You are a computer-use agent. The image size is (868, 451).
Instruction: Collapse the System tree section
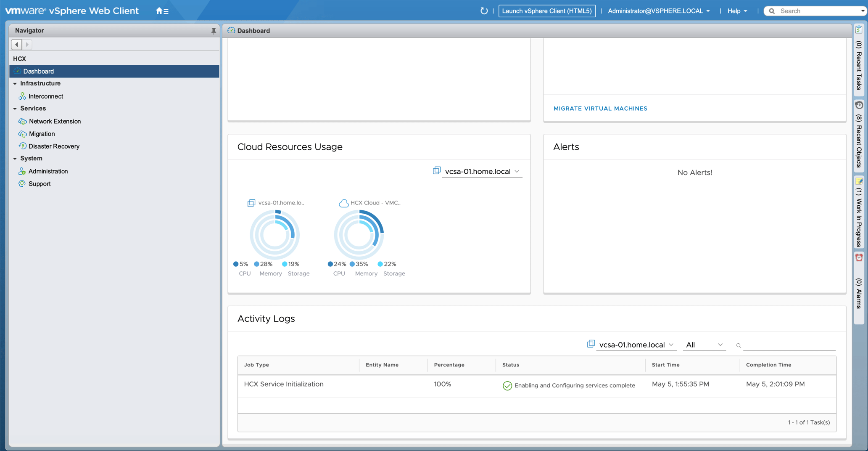pos(15,159)
